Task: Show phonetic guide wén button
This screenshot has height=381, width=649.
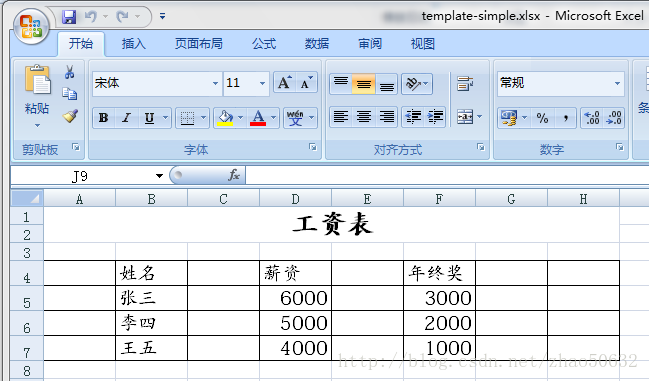Action: coord(296,118)
